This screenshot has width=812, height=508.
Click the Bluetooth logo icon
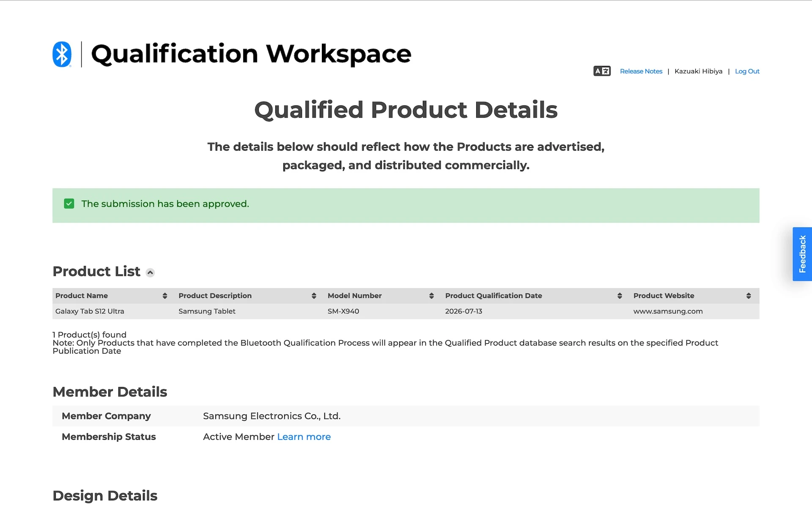[x=62, y=54]
